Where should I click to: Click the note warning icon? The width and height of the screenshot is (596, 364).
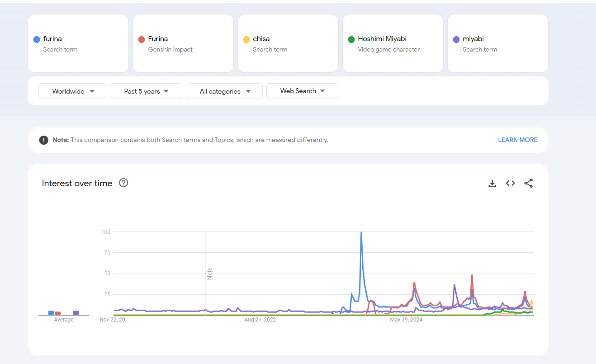point(44,140)
